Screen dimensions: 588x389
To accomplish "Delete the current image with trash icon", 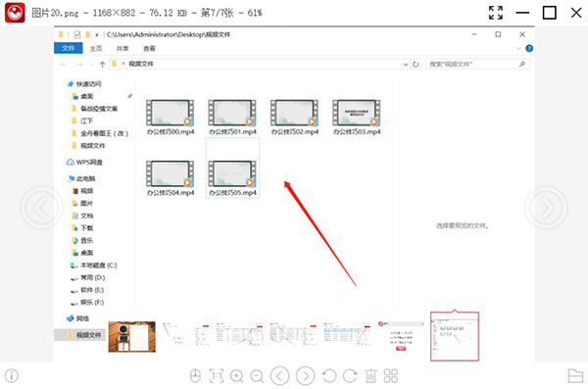I will (x=370, y=375).
